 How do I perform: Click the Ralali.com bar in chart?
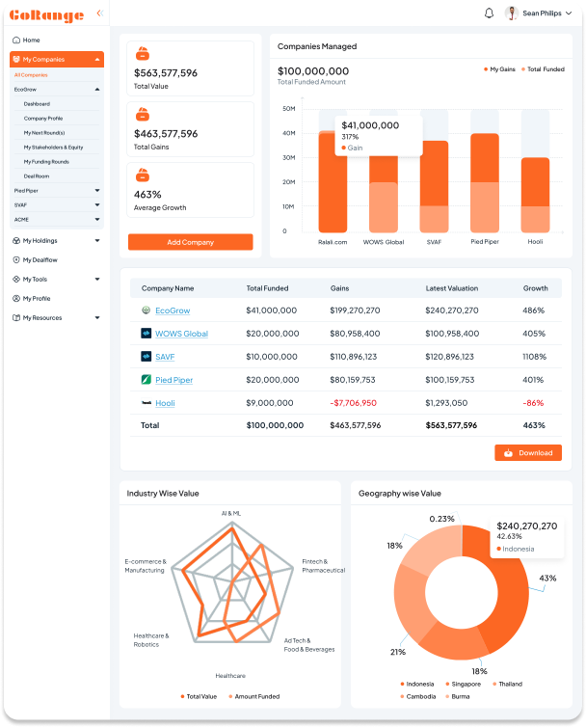pyautogui.click(x=333, y=181)
